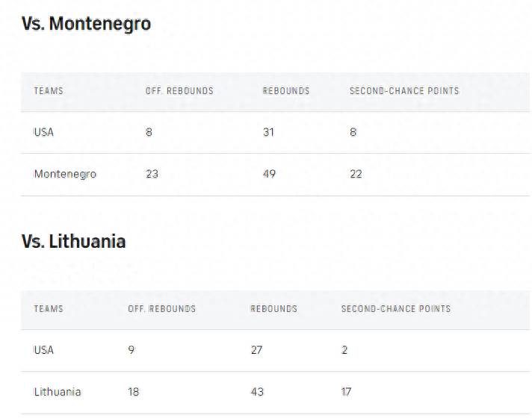Select Lithuania's 43 rebounds value
The width and height of the screenshot is (532, 418).
point(257,392)
